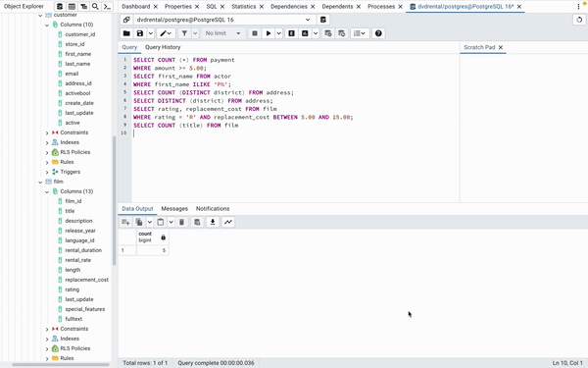The width and height of the screenshot is (588, 368).
Task: Click the Object Explorer horizontal scrollbar
Action: click(x=61, y=365)
